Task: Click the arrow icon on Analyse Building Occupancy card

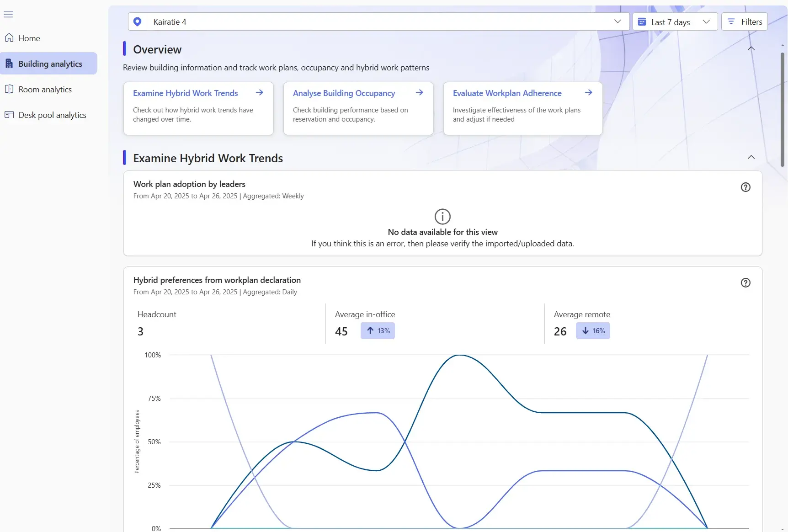Action: click(419, 93)
